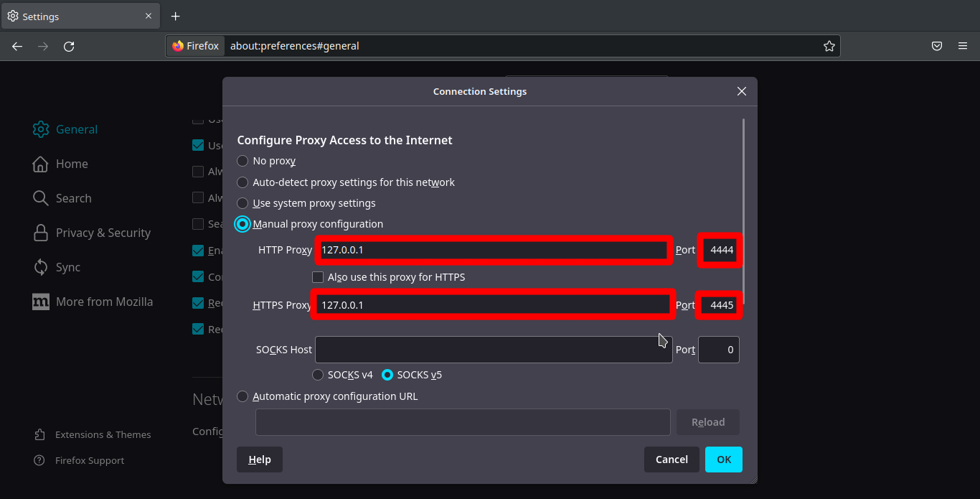Image resolution: width=980 pixels, height=499 pixels.
Task: Click the SOCKS Host input field
Action: tap(494, 350)
